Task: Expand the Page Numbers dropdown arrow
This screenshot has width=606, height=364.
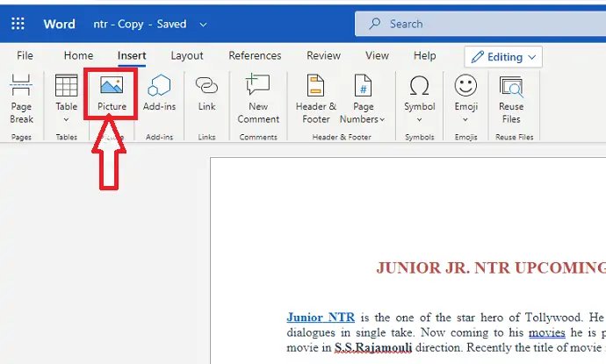Action: point(382,119)
